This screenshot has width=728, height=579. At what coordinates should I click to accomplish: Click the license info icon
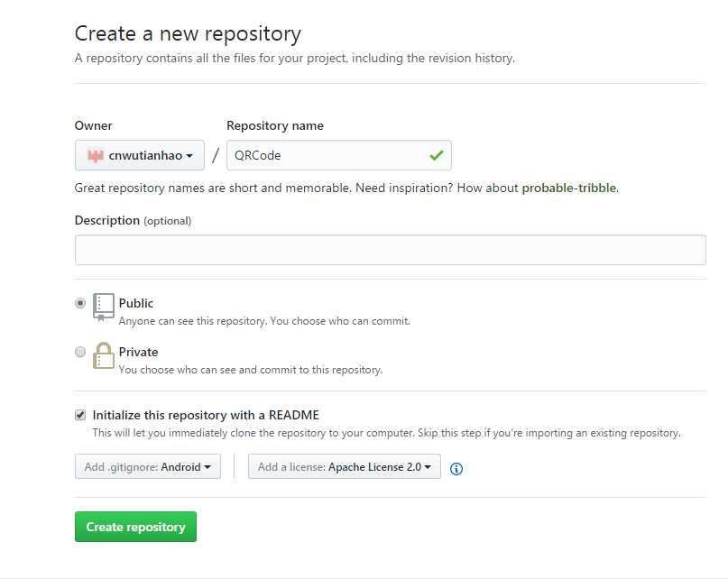(456, 469)
